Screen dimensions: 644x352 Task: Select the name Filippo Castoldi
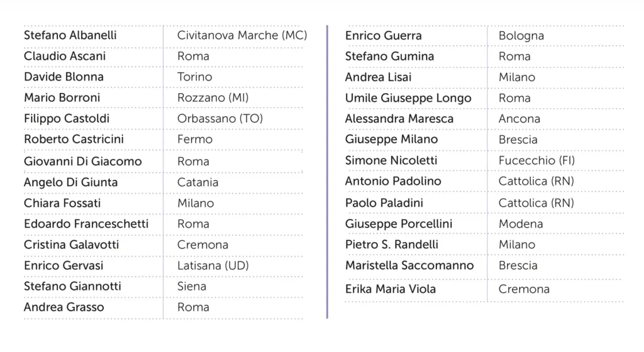pyautogui.click(x=67, y=118)
